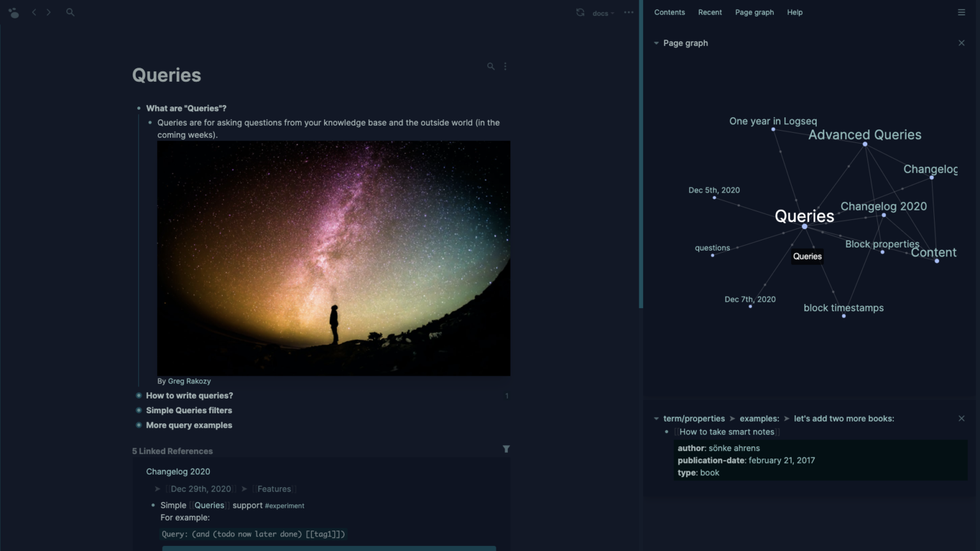
Task: Open the hamburger menu in the right sidebar
Action: [x=961, y=12]
